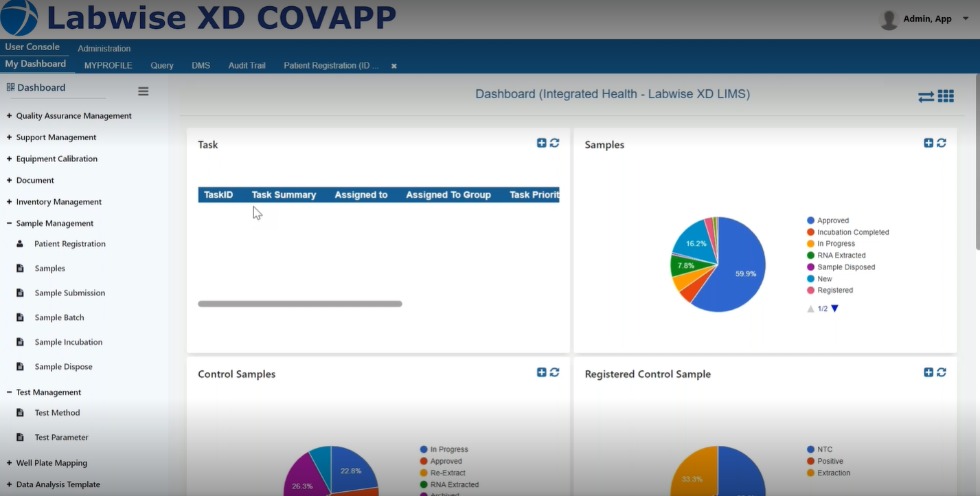Collapse the Sample Management section

(x=10, y=223)
